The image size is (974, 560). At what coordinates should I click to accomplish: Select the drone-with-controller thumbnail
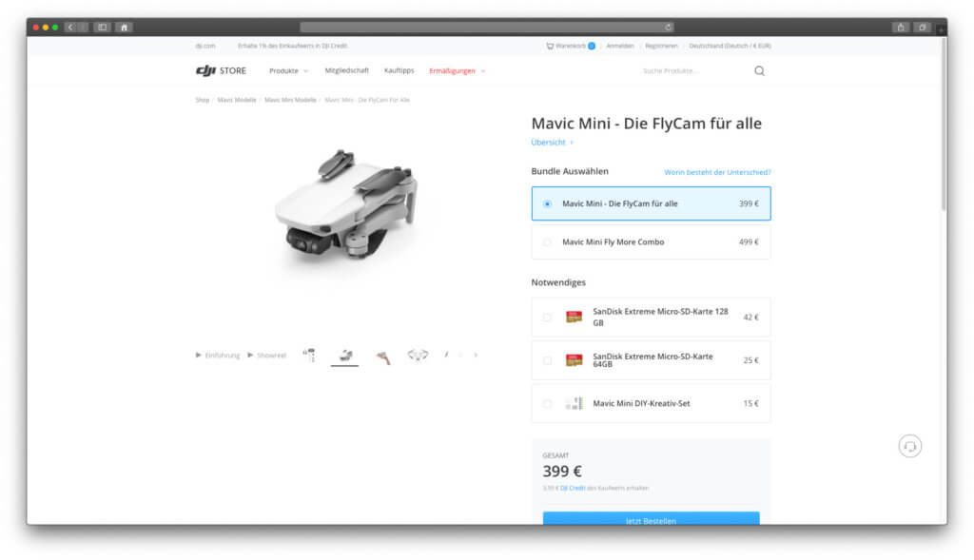point(309,356)
